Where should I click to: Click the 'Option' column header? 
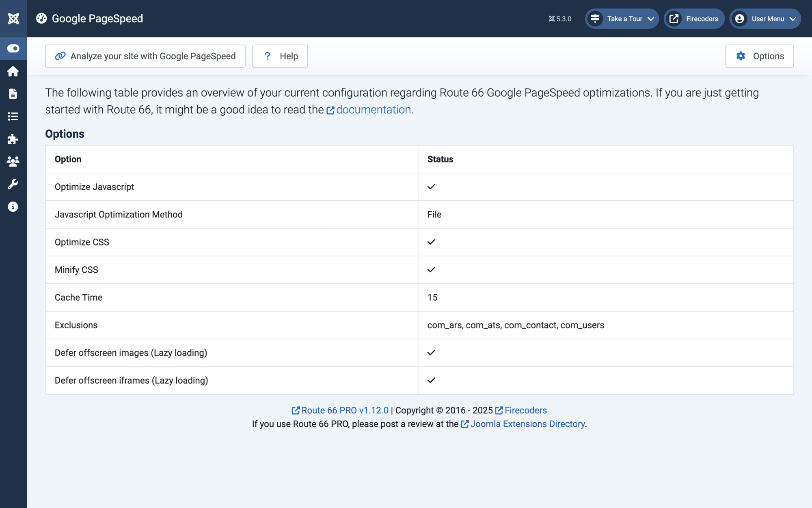click(x=68, y=159)
